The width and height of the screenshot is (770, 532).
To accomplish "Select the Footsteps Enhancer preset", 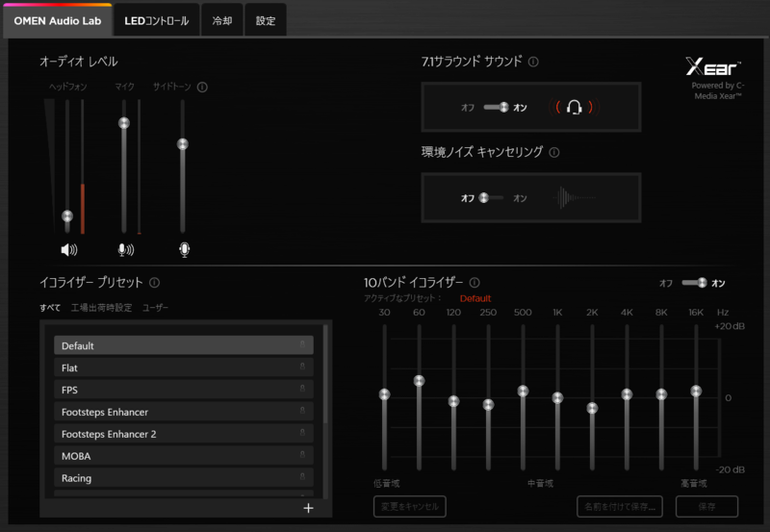I will tap(184, 412).
